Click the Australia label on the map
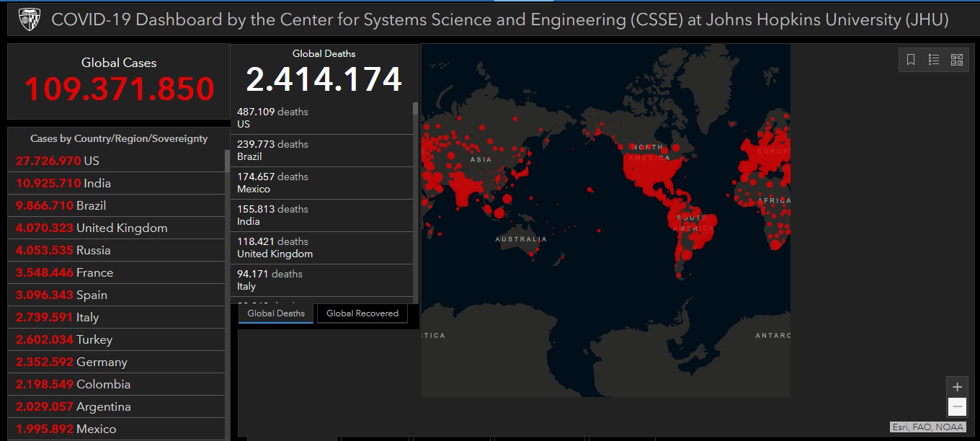The image size is (980, 441). 521,239
